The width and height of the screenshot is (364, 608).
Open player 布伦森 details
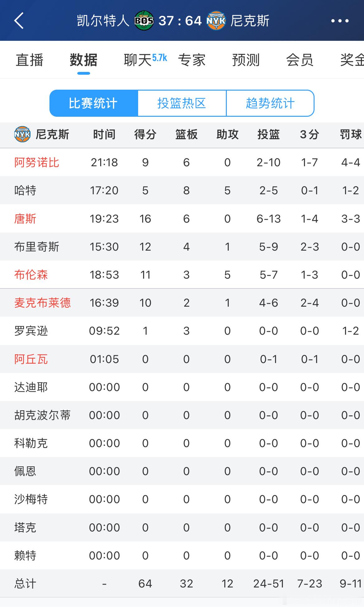[31, 275]
